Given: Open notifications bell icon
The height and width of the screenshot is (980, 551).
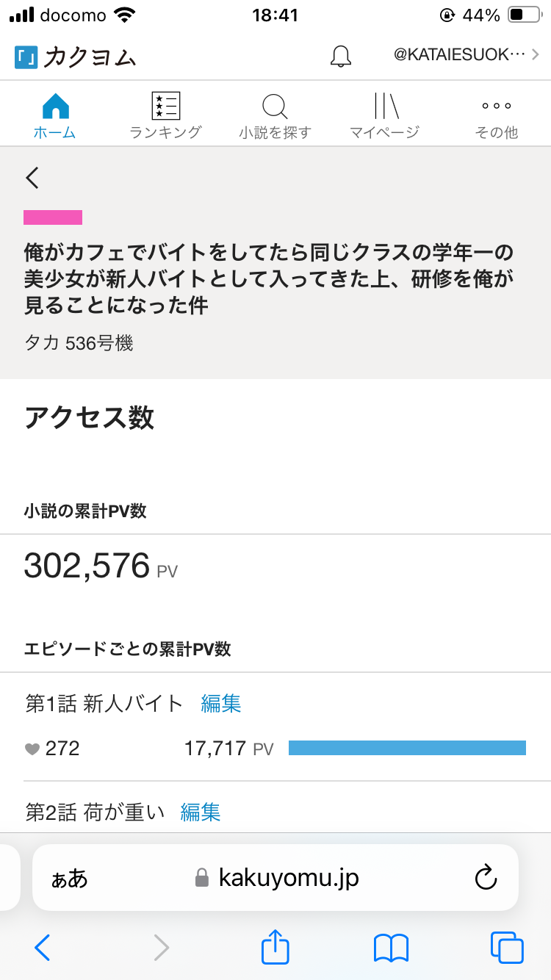Looking at the screenshot, I should (340, 57).
